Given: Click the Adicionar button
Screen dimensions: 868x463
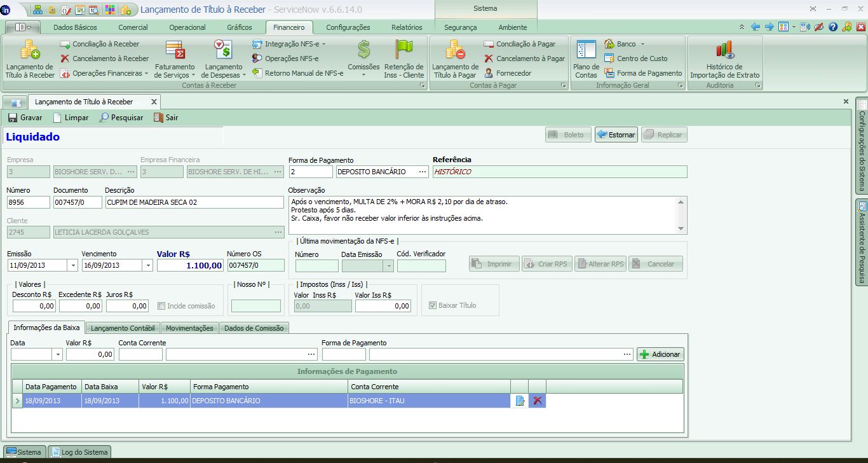Looking at the screenshot, I should click(660, 354).
